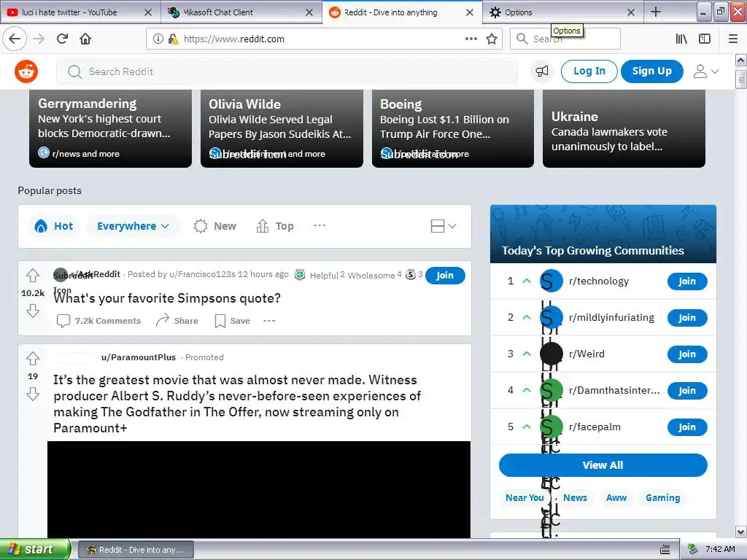
Task: Go back with browser back arrow
Action: click(15, 39)
